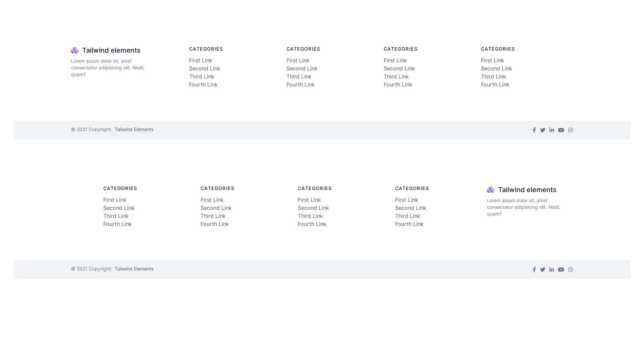Open LinkedIn icon in top footer bar
Screen dimensions: 644x362
pyautogui.click(x=552, y=130)
